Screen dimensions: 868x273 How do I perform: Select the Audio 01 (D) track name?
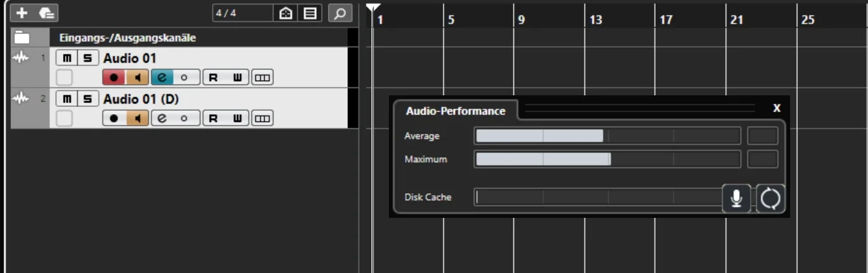141,99
